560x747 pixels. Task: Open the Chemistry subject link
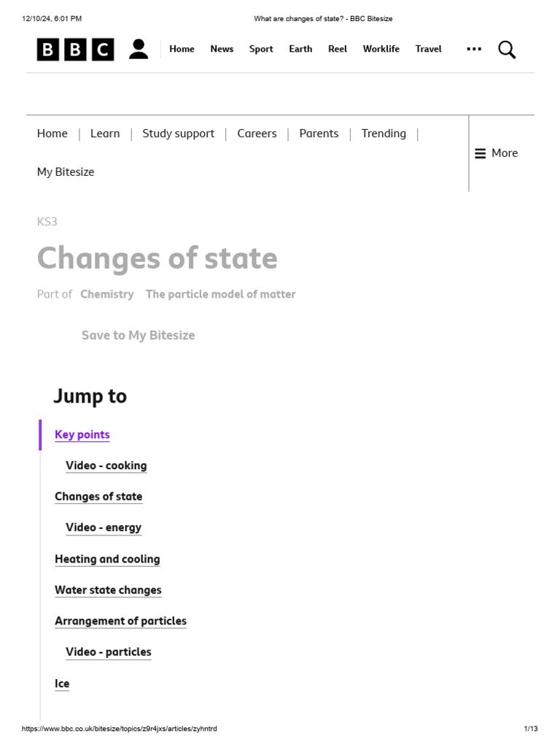point(107,294)
